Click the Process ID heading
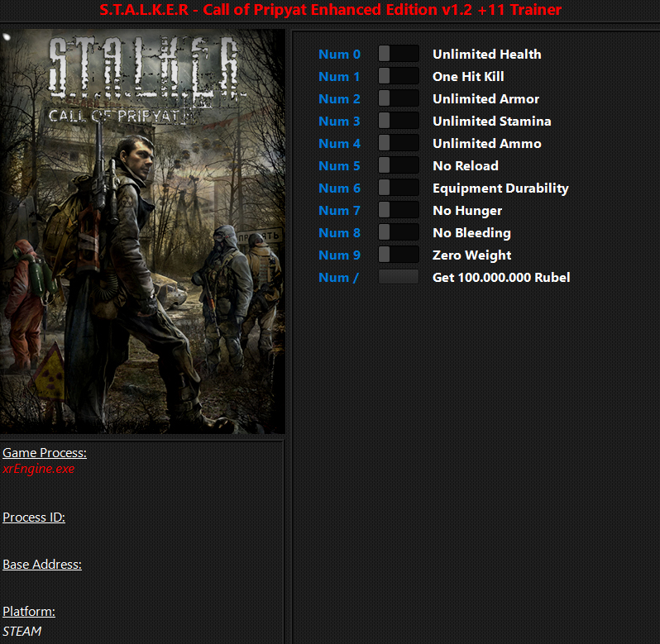Viewport: 660px width, 644px height. [34, 517]
